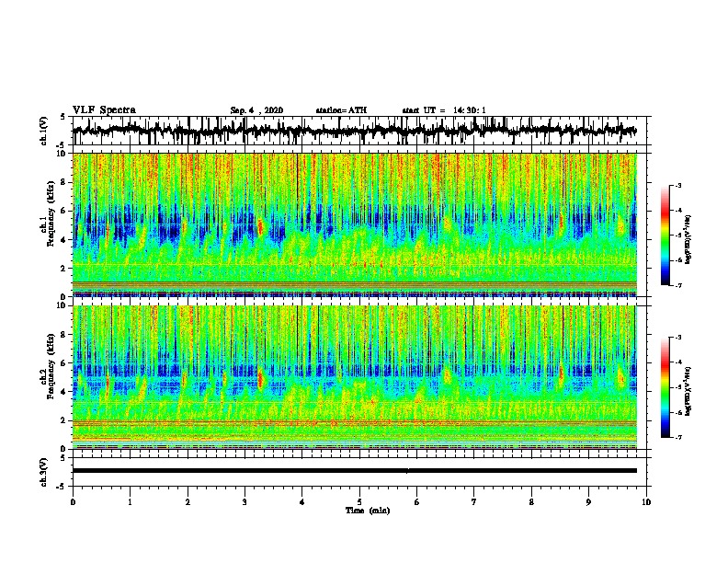Click the ch.1 frequency tick label '8'
The width and height of the screenshot is (728, 563).
click(x=63, y=182)
